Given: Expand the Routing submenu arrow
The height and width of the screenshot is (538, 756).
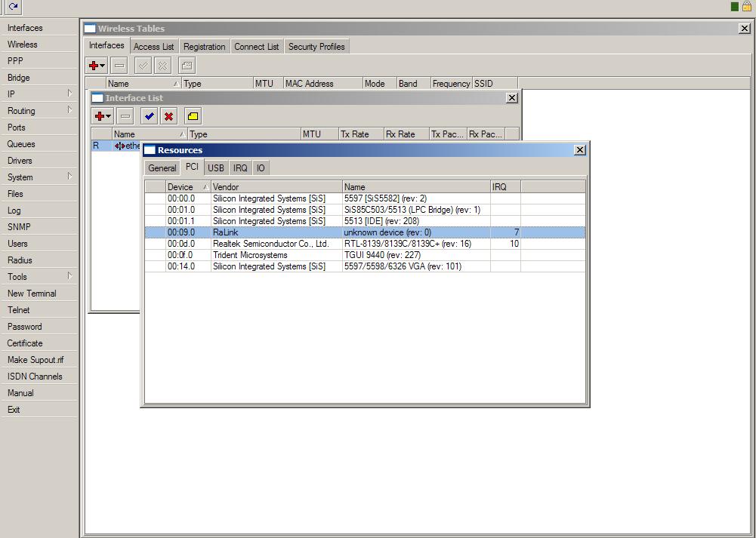Looking at the screenshot, I should tap(69, 110).
